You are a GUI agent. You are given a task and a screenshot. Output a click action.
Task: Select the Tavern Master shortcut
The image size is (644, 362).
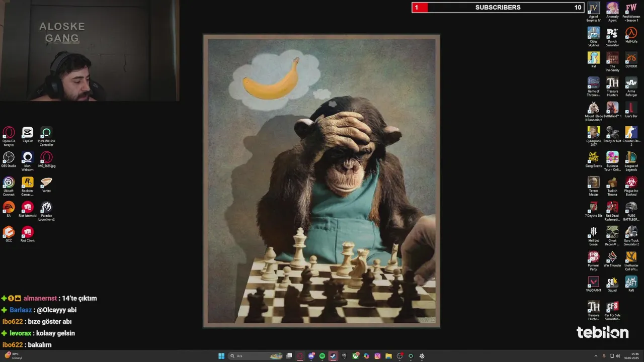coord(594,186)
